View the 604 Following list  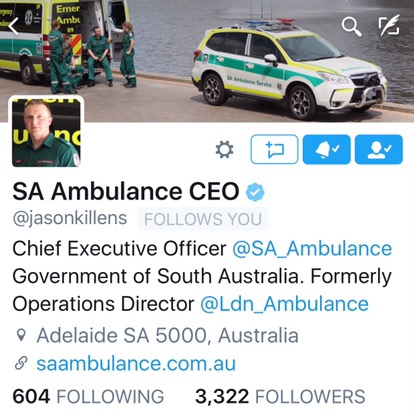click(x=88, y=397)
